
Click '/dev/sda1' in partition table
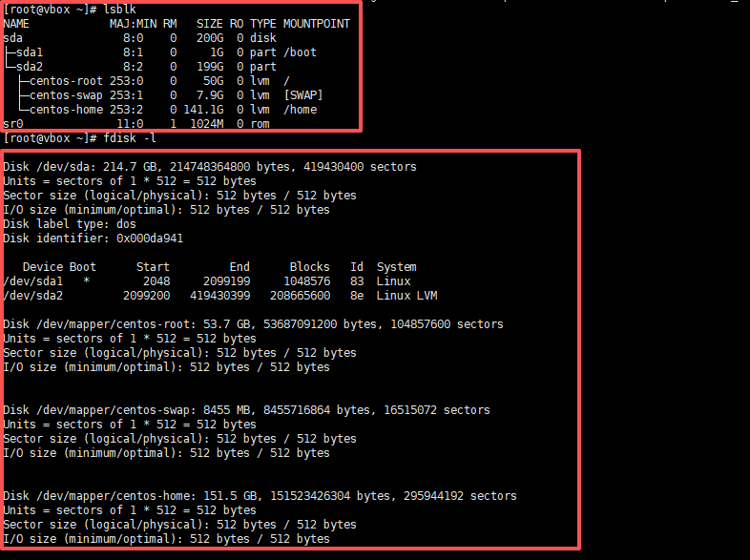point(32,281)
